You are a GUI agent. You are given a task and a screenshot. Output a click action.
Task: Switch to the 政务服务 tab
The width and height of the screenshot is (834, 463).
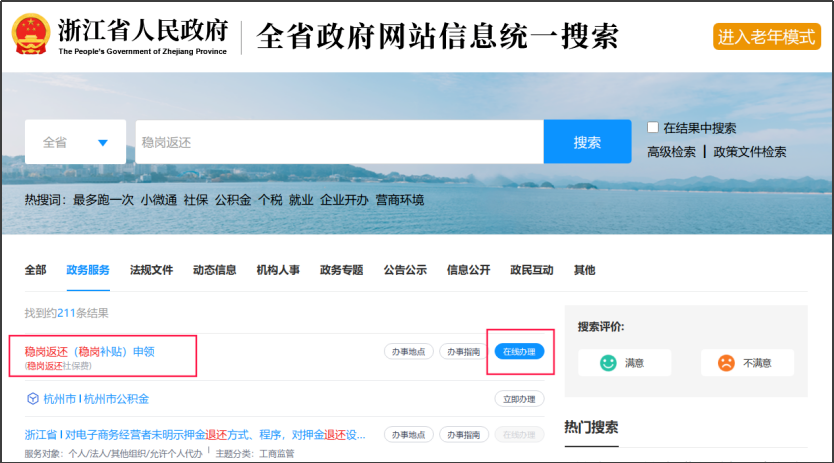[x=88, y=270]
